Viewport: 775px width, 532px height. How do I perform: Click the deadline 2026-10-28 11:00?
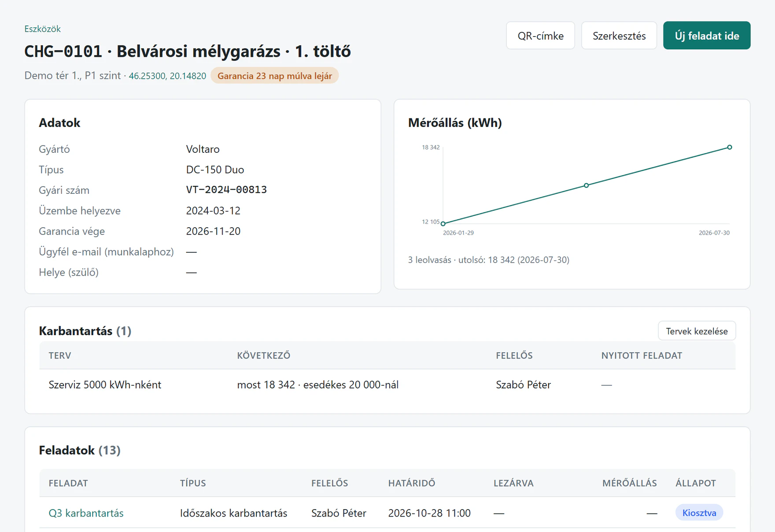point(429,513)
